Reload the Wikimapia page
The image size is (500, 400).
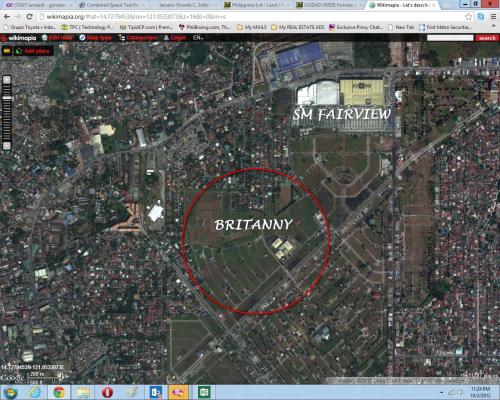pos(29,16)
